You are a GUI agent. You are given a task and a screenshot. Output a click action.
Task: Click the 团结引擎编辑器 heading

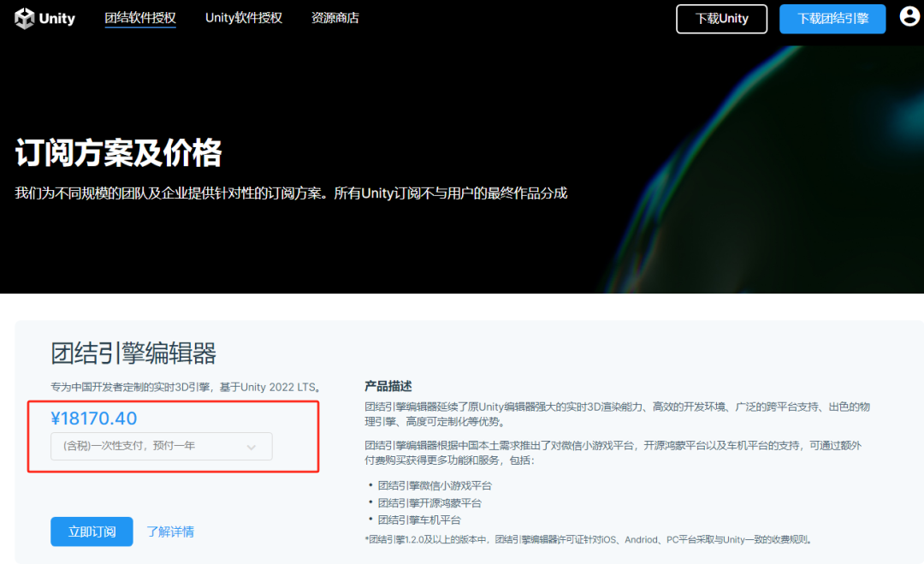(x=133, y=353)
